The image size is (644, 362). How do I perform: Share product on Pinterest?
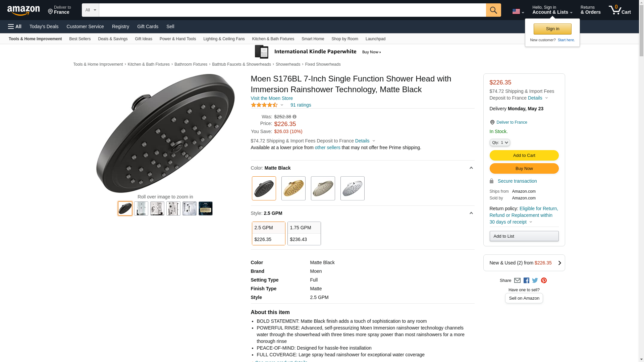click(544, 281)
